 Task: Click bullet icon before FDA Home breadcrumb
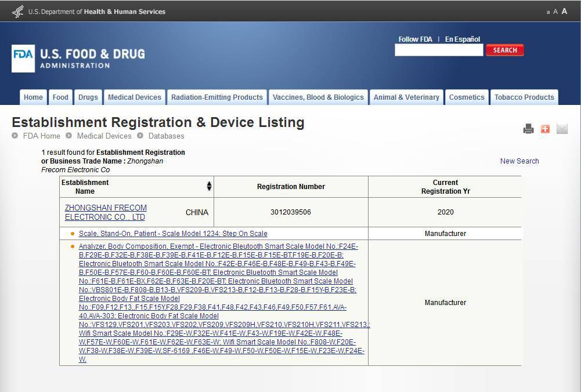(15, 136)
